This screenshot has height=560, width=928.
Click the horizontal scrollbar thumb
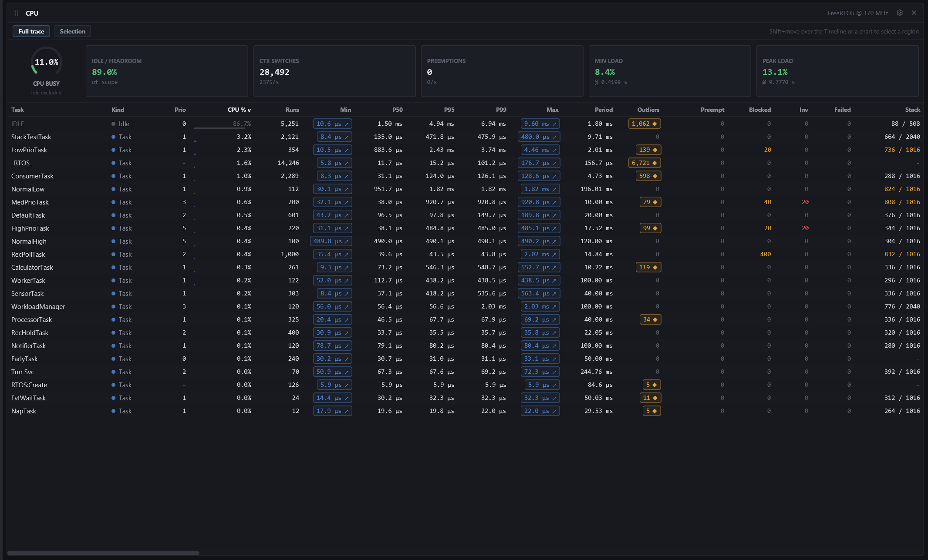(103, 553)
